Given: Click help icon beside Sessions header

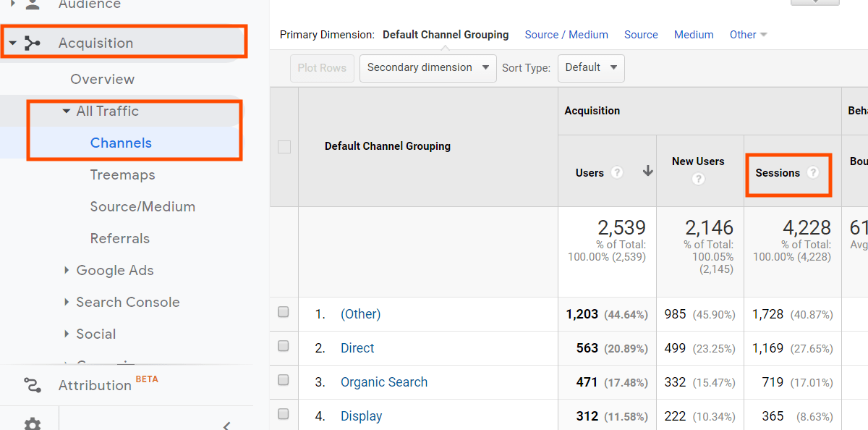Looking at the screenshot, I should point(813,172).
